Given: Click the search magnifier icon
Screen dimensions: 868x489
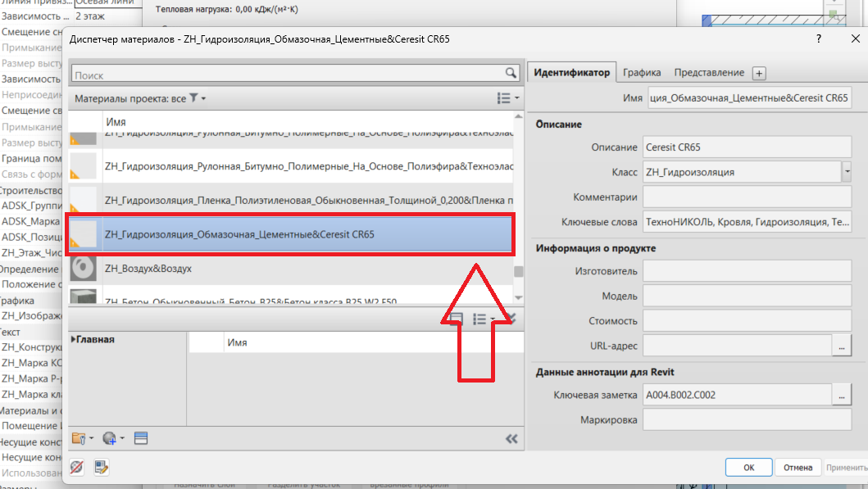Looking at the screenshot, I should click(511, 73).
